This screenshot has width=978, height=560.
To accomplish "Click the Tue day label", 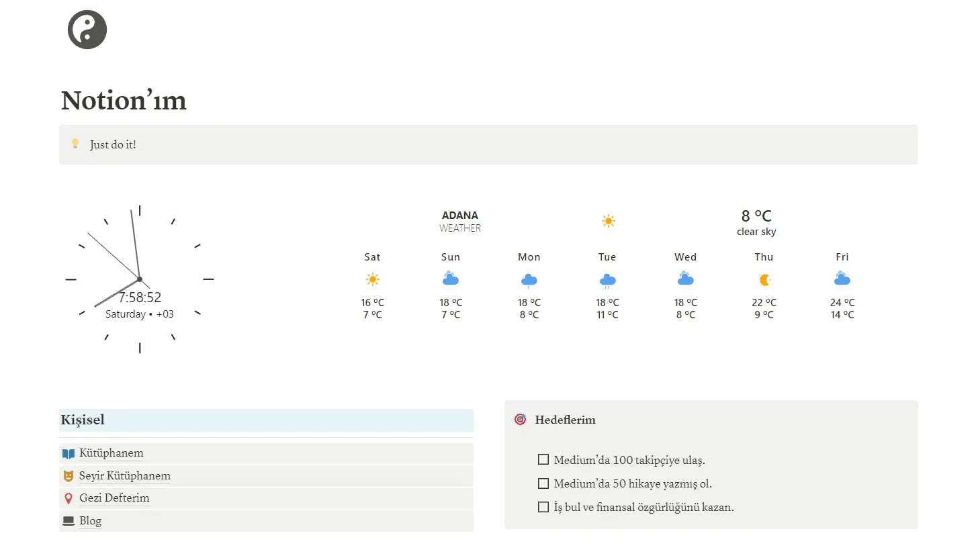I will (607, 257).
